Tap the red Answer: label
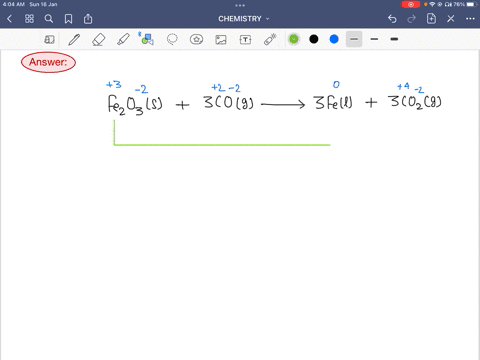This screenshot has width=480, height=360. pyautogui.click(x=48, y=62)
